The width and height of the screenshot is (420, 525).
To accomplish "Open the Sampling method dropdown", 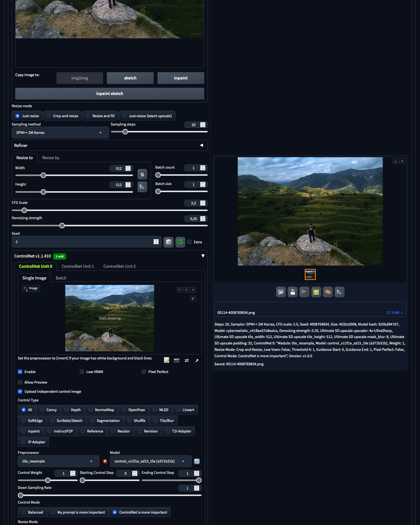I will [x=60, y=132].
